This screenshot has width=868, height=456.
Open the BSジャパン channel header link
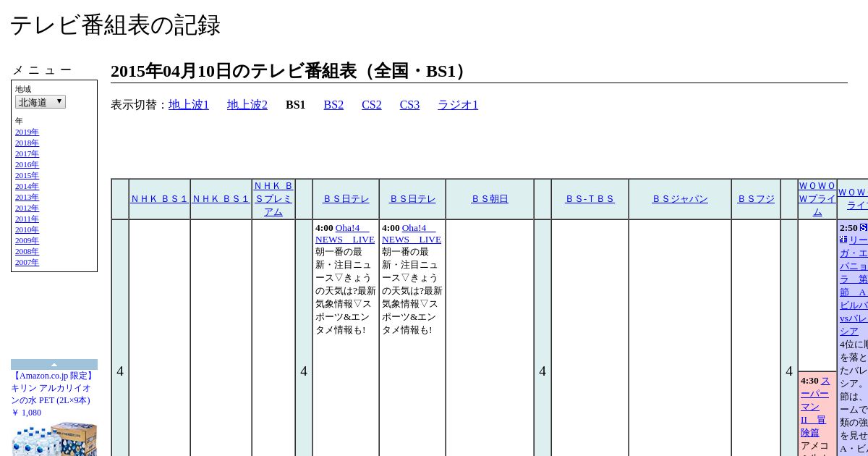(680, 199)
